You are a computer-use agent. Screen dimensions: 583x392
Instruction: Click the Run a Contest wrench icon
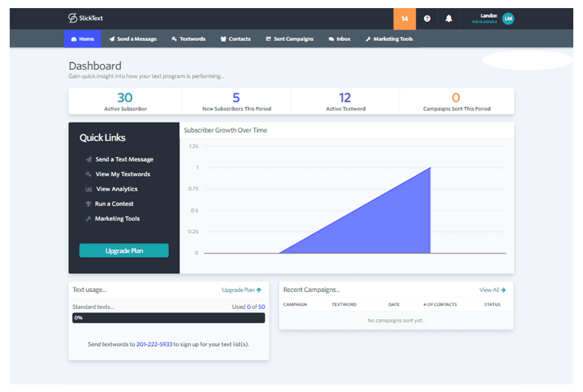point(90,204)
